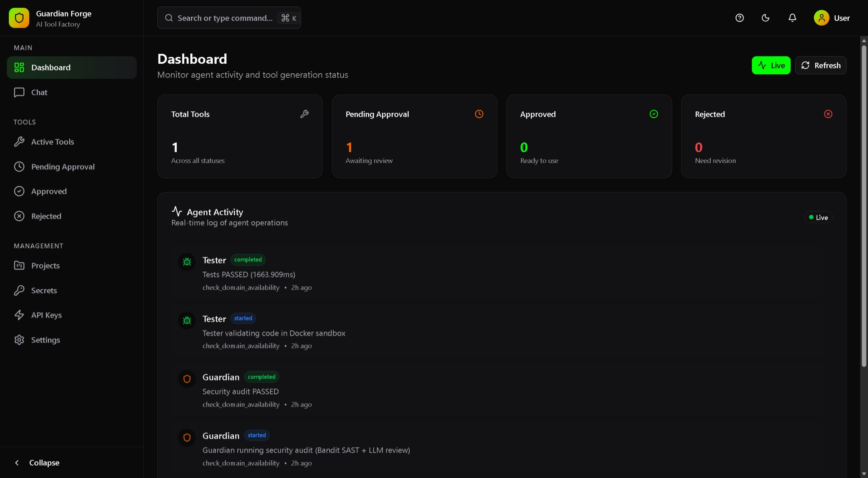Toggle the Live updates button
868x478 pixels.
[771, 65]
